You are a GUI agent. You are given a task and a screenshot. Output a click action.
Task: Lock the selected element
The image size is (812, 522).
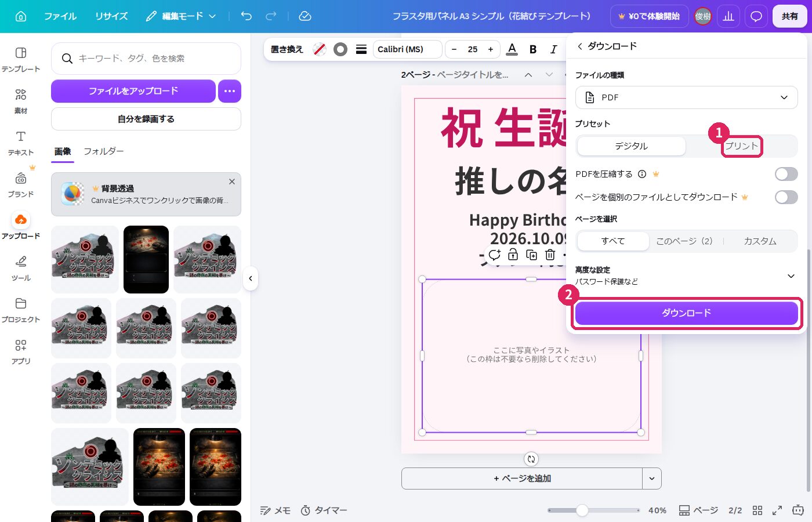pyautogui.click(x=513, y=255)
